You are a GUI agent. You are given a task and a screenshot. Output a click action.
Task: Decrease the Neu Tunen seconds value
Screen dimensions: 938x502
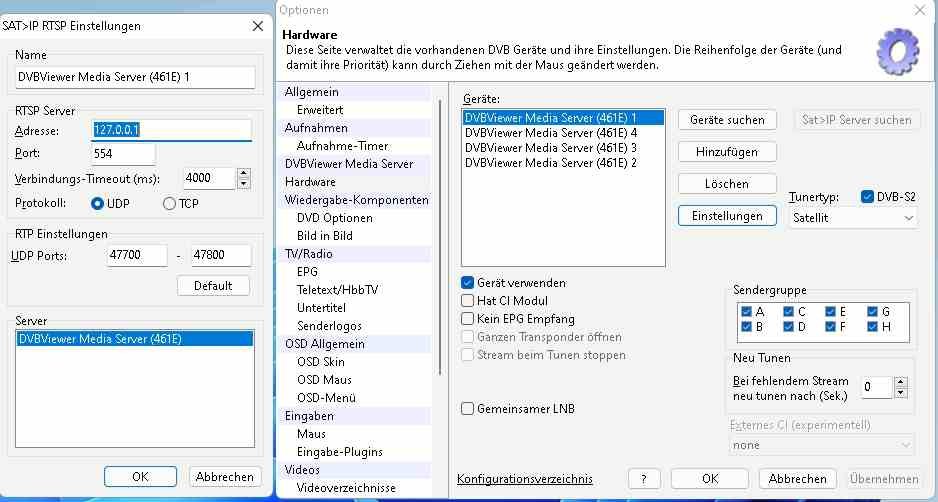click(x=900, y=392)
